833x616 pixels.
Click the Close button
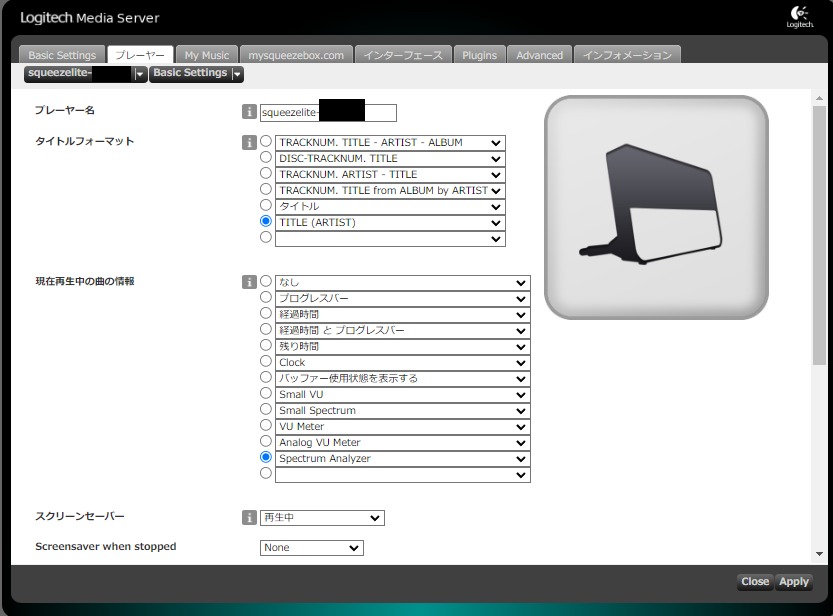pyautogui.click(x=755, y=582)
